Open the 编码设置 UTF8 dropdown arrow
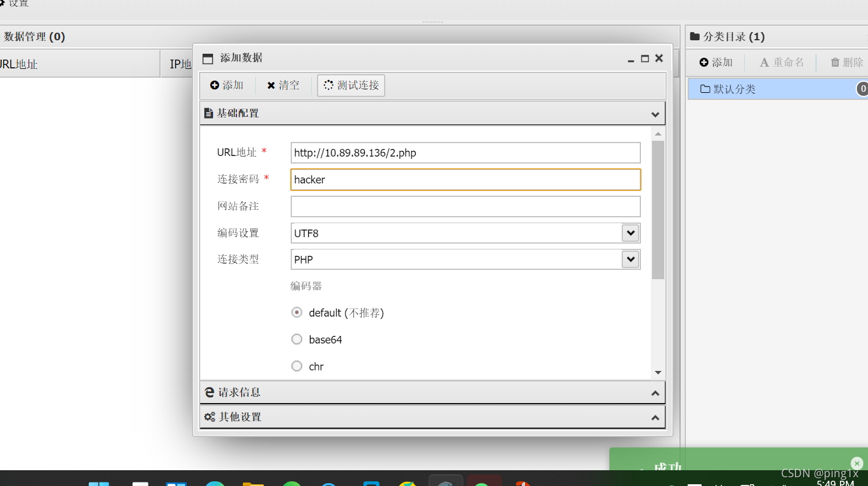 coord(630,233)
